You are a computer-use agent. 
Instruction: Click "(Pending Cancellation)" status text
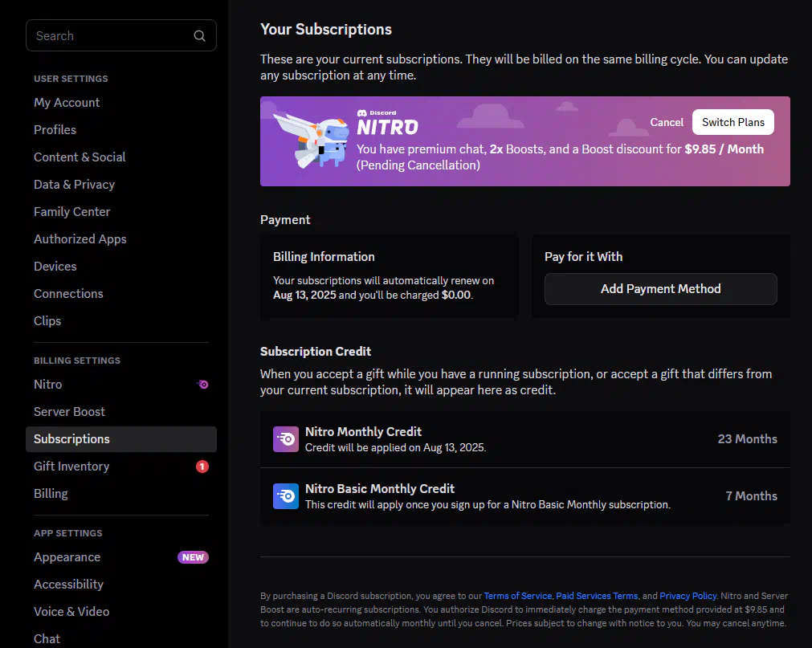click(418, 165)
